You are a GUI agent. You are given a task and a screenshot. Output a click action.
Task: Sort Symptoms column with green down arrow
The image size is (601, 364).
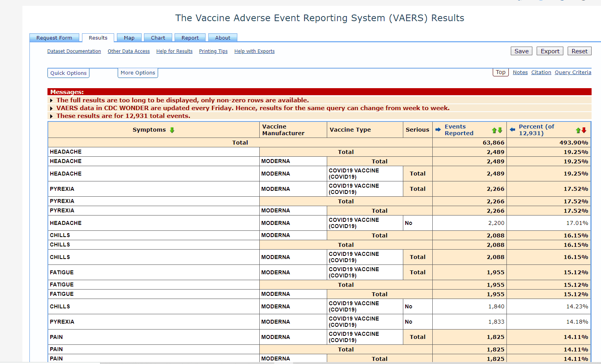[x=172, y=130]
